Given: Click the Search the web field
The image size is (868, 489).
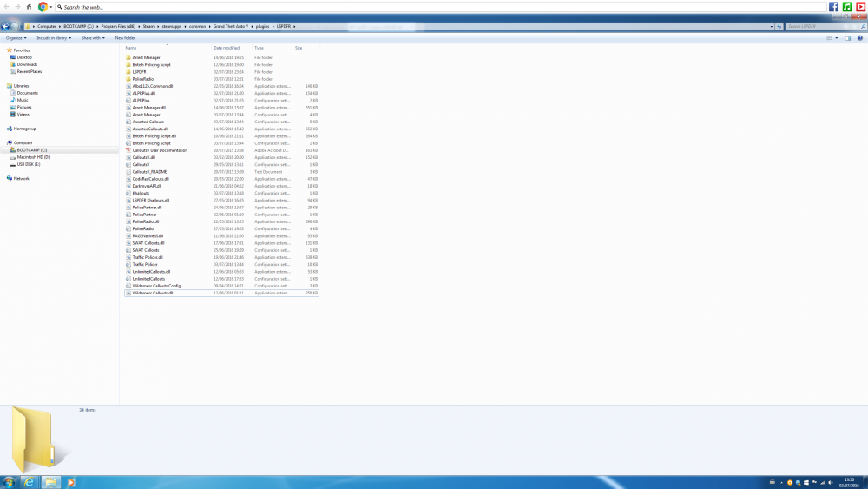Looking at the screenshot, I should [x=441, y=7].
